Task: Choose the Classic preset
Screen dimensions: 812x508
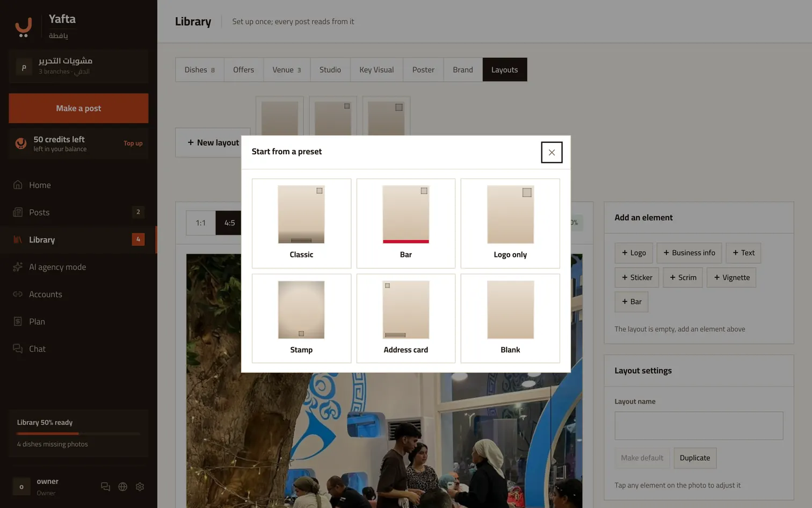Action: point(301,223)
